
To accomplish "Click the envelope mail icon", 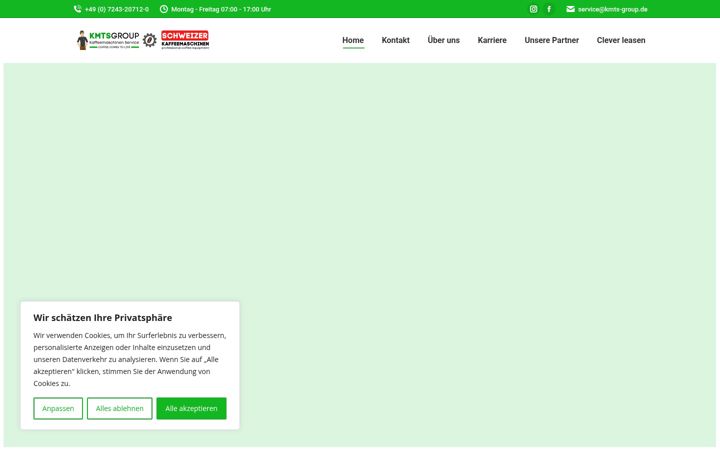I will point(570,9).
